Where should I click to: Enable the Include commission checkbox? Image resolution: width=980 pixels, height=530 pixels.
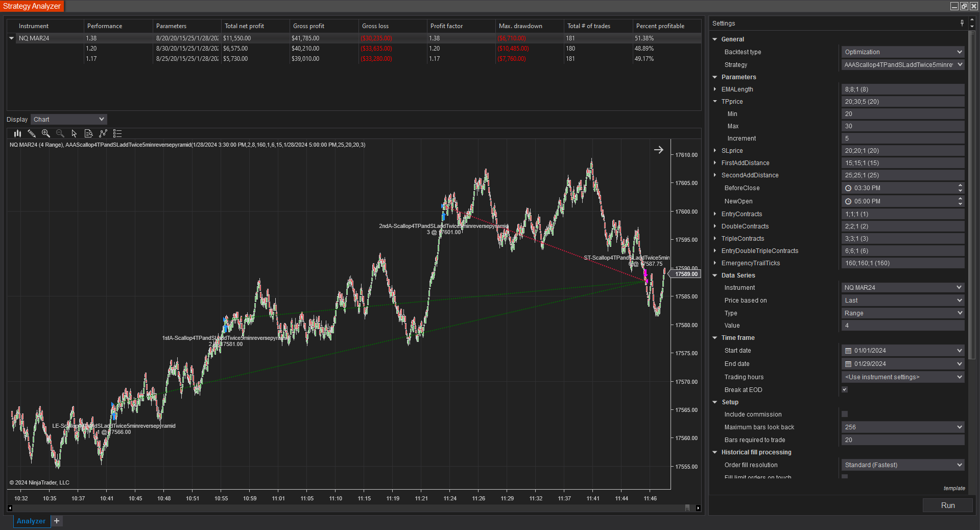(x=845, y=414)
